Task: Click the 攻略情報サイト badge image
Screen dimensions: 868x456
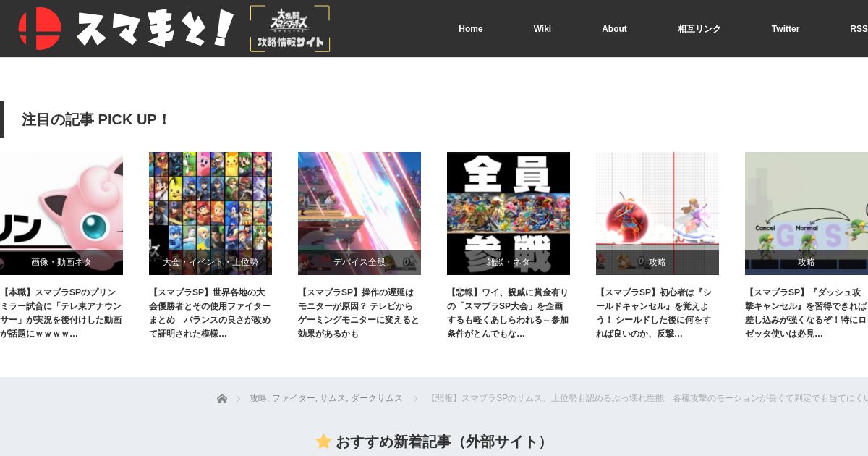Action: click(290, 29)
